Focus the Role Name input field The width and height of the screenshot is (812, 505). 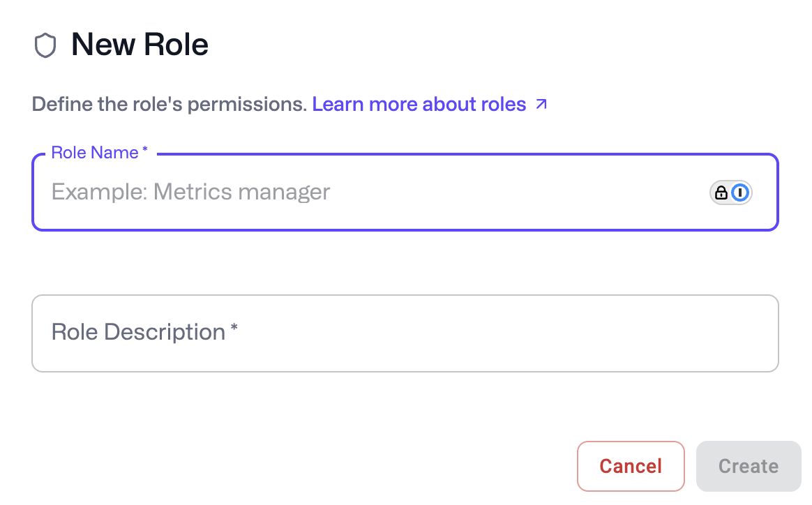point(377,193)
